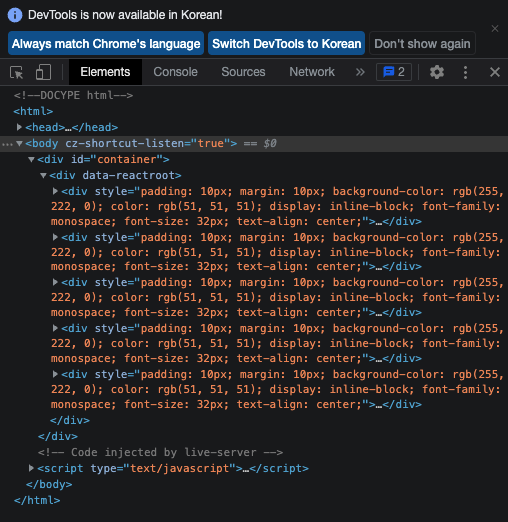Expand the head element node
The width and height of the screenshot is (508, 522).
[19, 127]
